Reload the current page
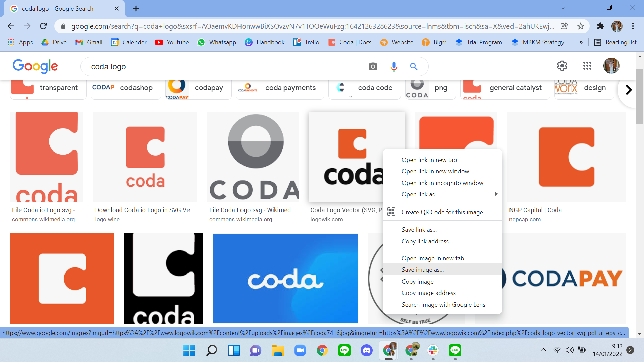 point(43,26)
